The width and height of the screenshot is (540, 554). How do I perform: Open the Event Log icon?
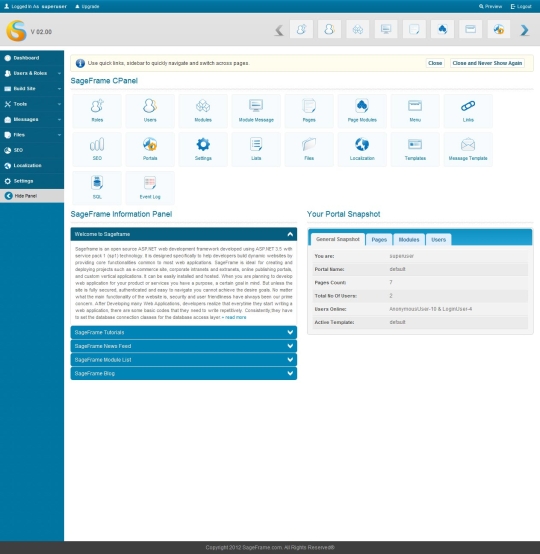(150, 188)
